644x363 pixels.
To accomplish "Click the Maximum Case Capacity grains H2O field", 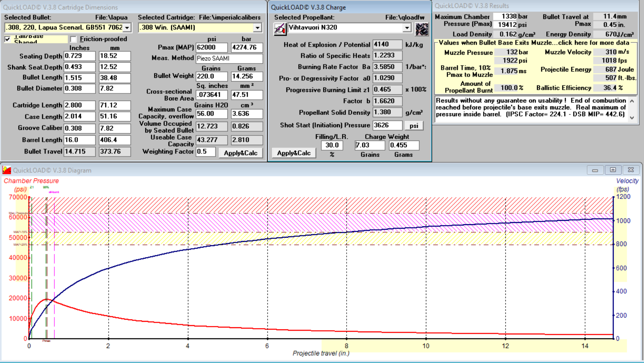I will [211, 114].
